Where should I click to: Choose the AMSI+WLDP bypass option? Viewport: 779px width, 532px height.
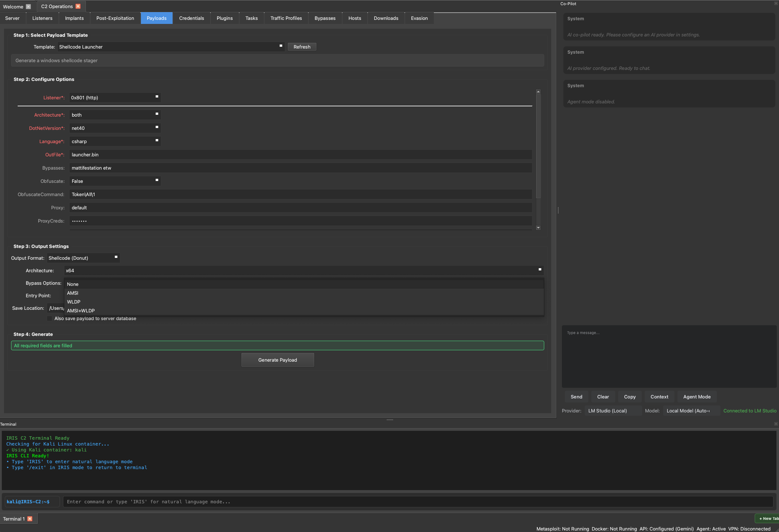click(x=304, y=311)
